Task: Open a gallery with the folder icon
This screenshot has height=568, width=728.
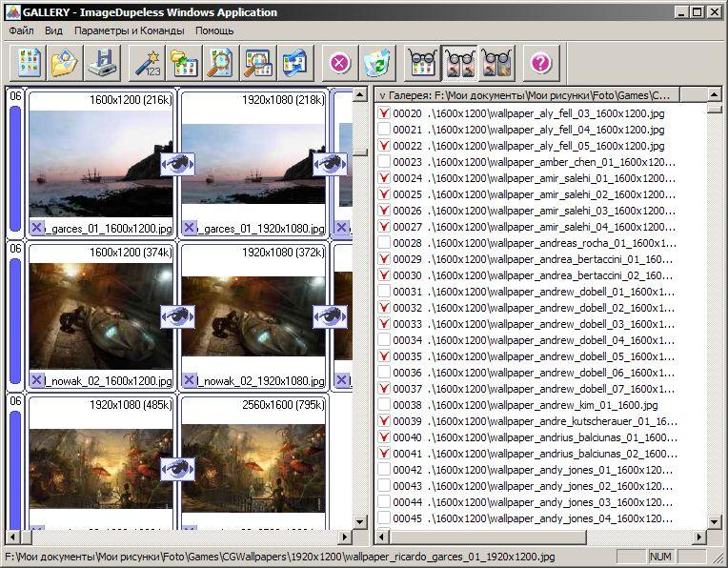Action: (x=66, y=63)
